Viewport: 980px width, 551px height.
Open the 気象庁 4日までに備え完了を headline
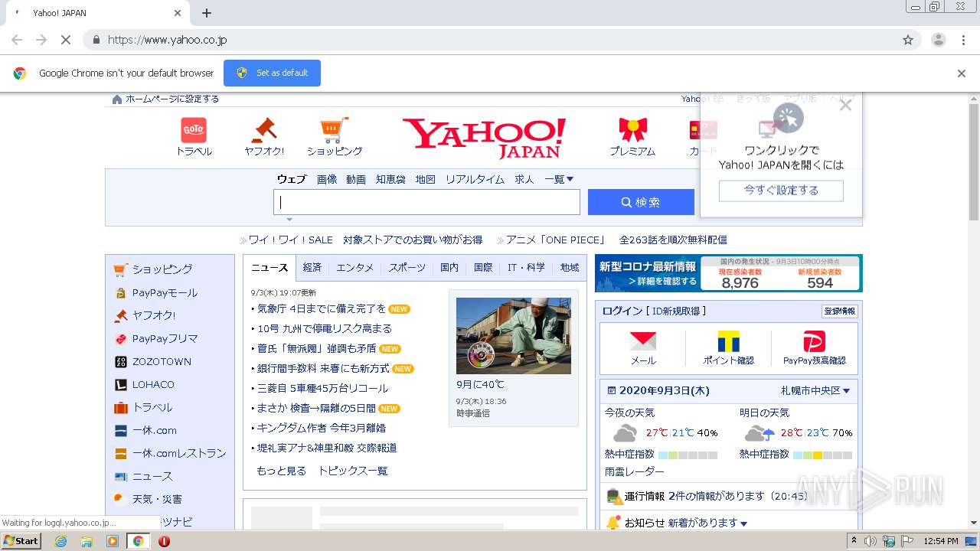[x=322, y=308]
